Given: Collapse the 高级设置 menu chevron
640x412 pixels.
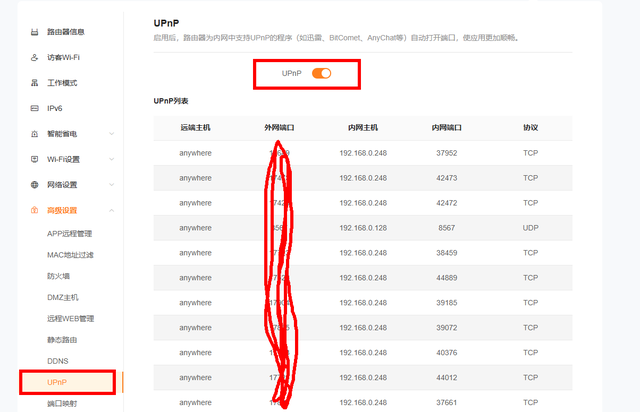Looking at the screenshot, I should (111, 210).
